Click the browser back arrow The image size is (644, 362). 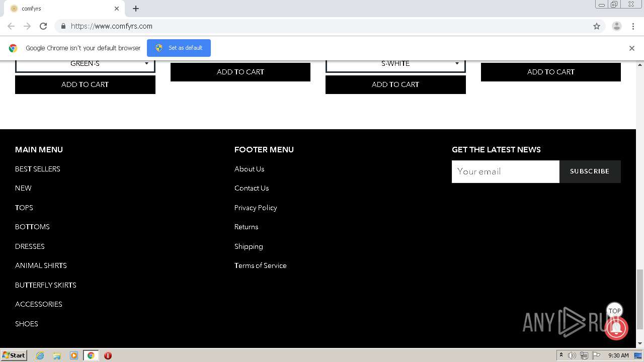coord(11,26)
